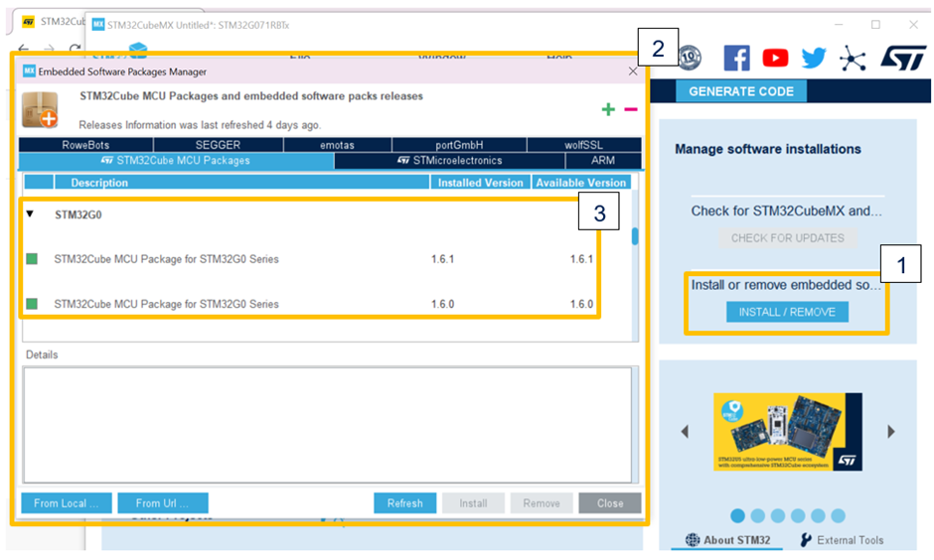Image resolution: width=934 pixels, height=560 pixels.
Task: Show previous banner with left carousel arrow
Action: (685, 432)
